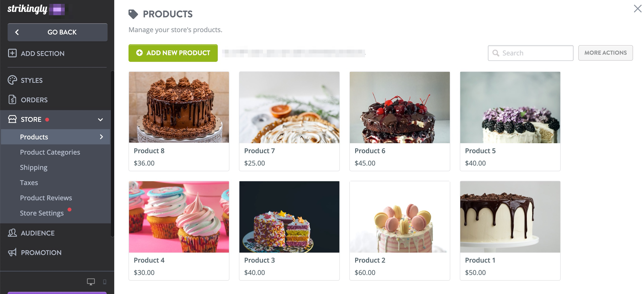Switch to mobile preview icon
644x294 pixels.
[x=105, y=282]
